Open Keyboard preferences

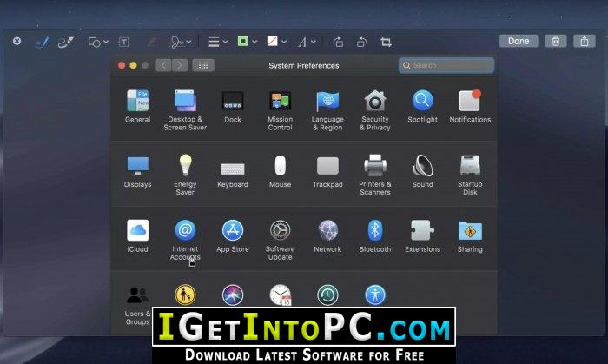click(x=233, y=175)
